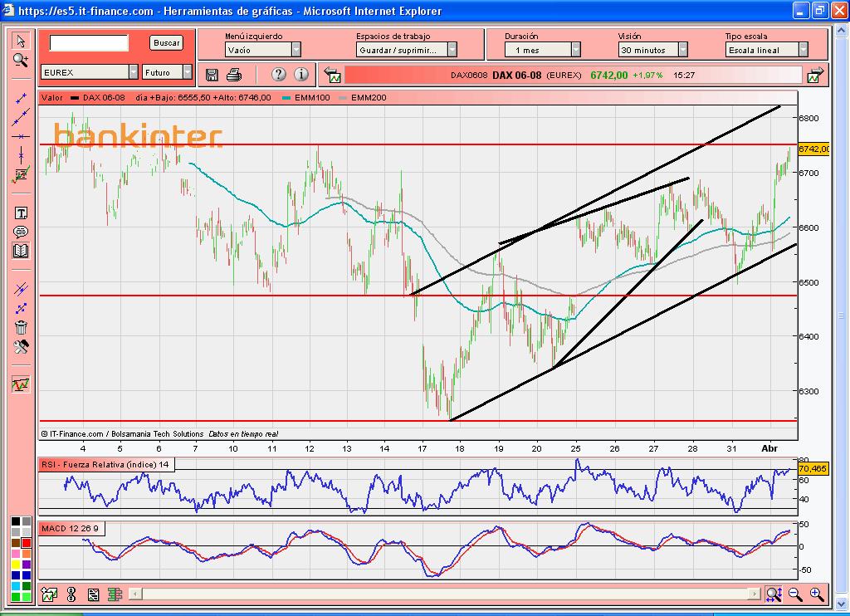
Task: Click the chart scrollbar left arrow
Action: [136, 594]
